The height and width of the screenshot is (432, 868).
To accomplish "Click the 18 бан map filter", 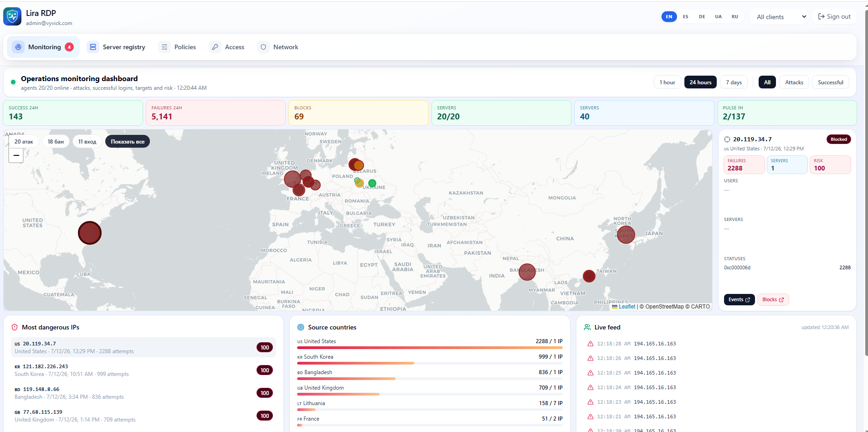I will pyautogui.click(x=56, y=142).
